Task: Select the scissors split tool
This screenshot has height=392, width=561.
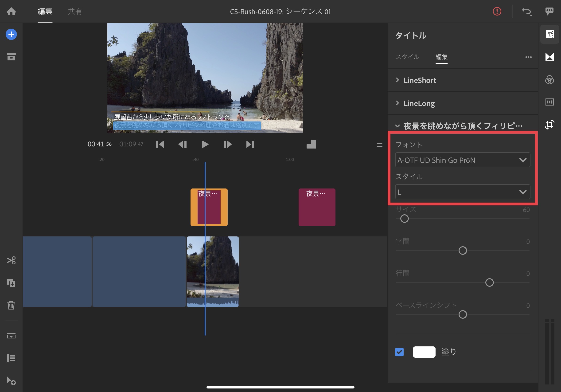Action: point(11,260)
